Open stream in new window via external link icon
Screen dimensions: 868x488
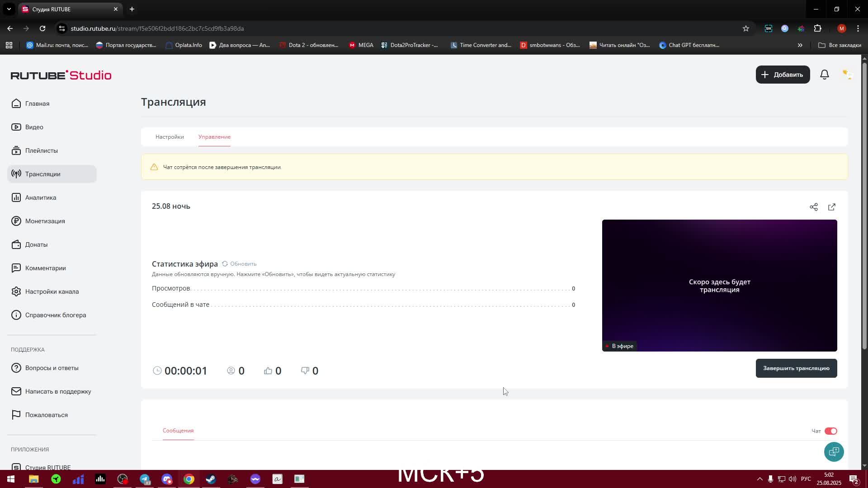832,207
